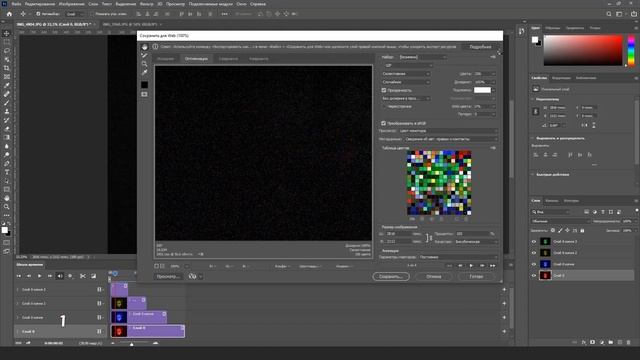
Task: Open the Набор preset dropdown
Action: [x=423, y=57]
